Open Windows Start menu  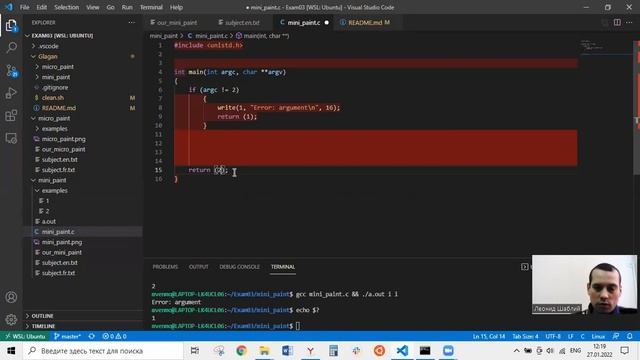coord(11,351)
